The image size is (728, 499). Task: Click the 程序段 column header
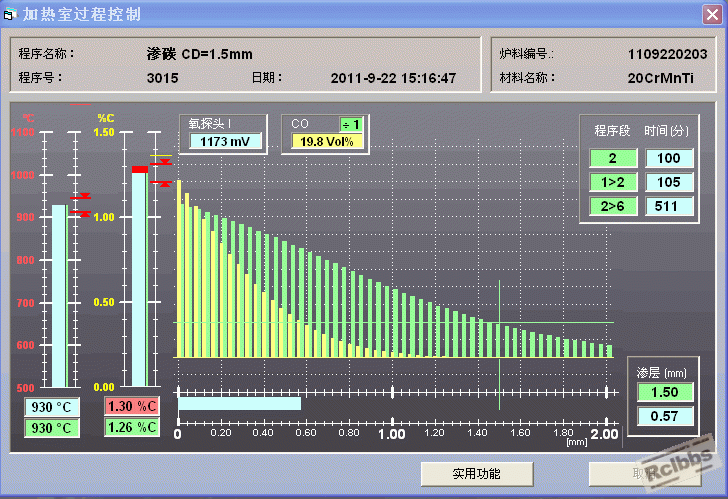click(612, 131)
